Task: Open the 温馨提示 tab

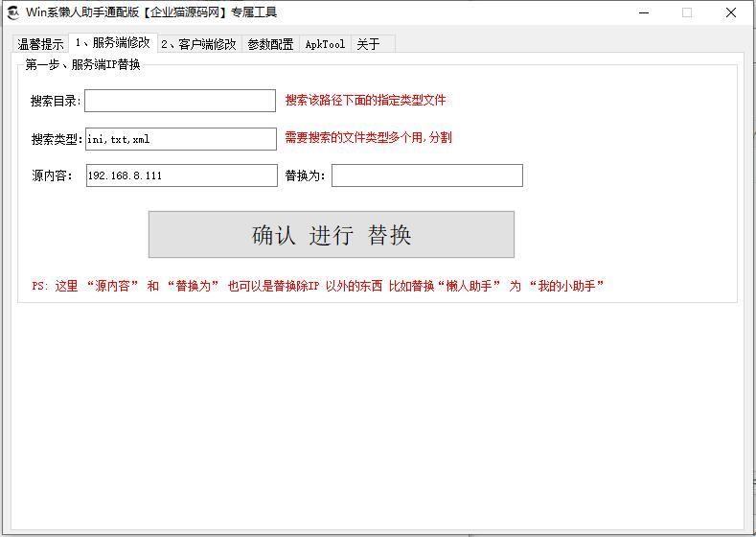Action: [40, 44]
